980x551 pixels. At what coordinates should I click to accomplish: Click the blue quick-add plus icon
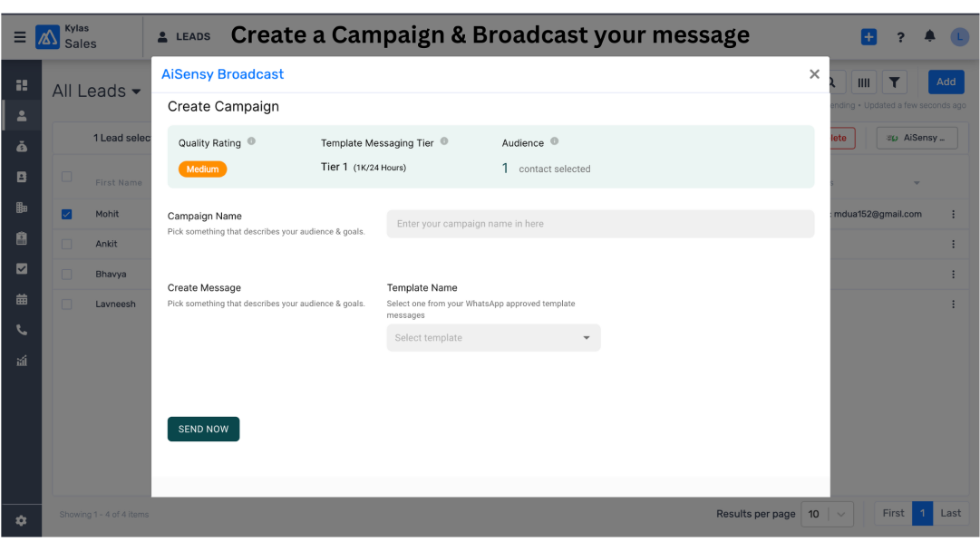(868, 37)
